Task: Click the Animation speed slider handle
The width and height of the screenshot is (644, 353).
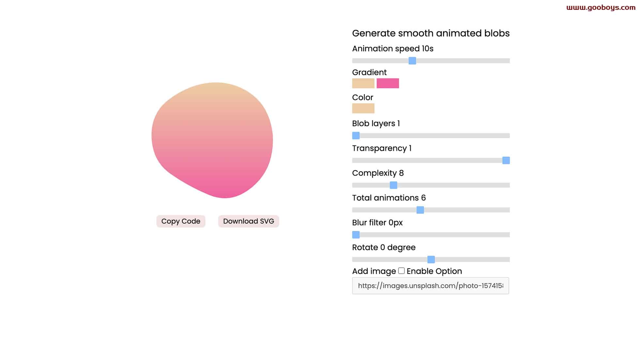Action: click(412, 61)
